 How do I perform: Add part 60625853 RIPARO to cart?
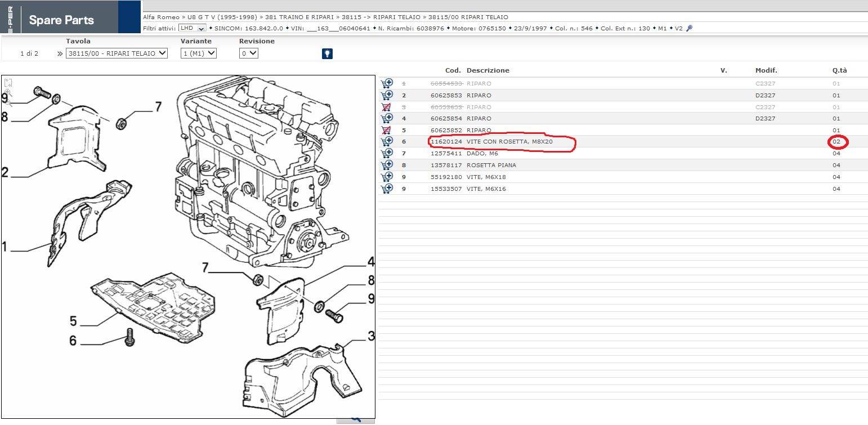tap(387, 95)
